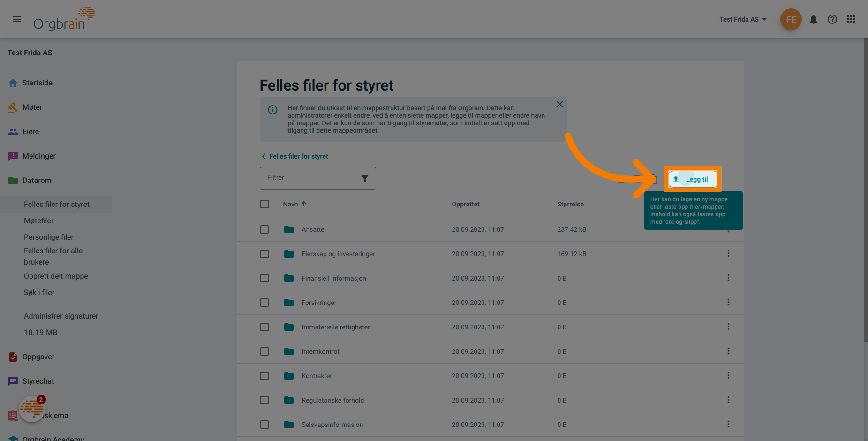Select Felles filer for alle brukere
868x441 pixels.
pyautogui.click(x=53, y=257)
